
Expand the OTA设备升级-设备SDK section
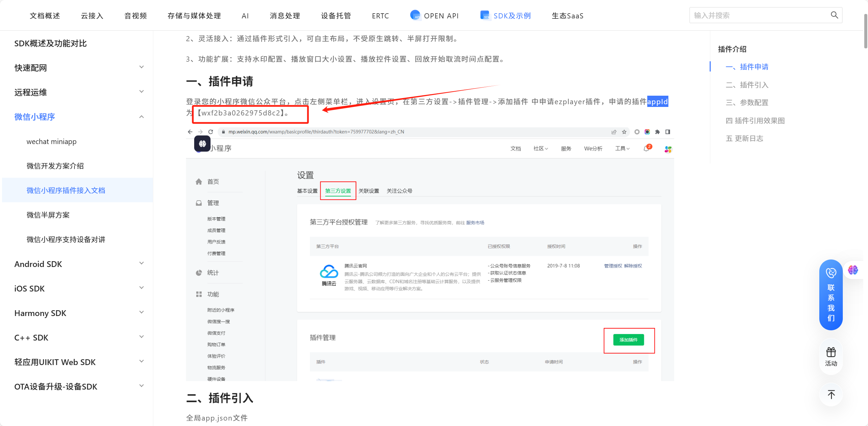142,386
